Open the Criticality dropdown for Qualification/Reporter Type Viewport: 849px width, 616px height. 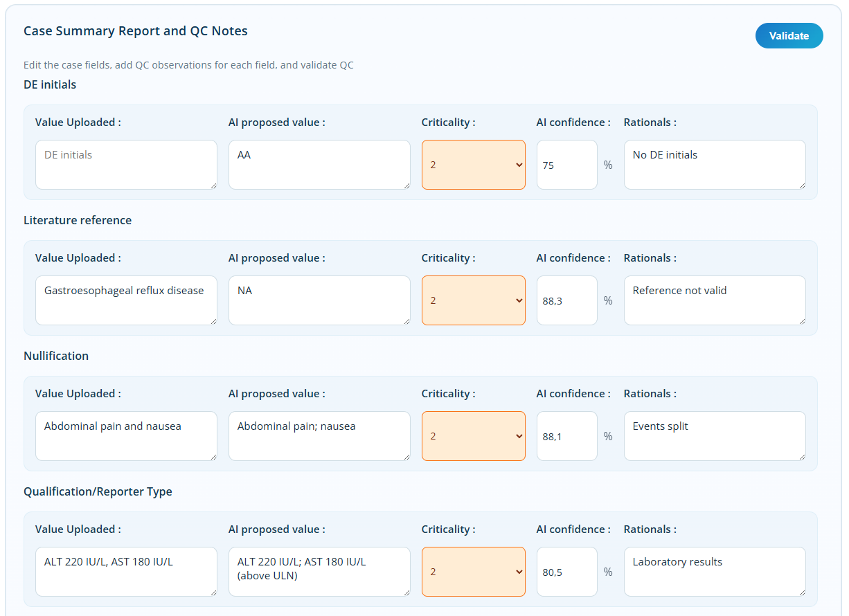pos(473,572)
